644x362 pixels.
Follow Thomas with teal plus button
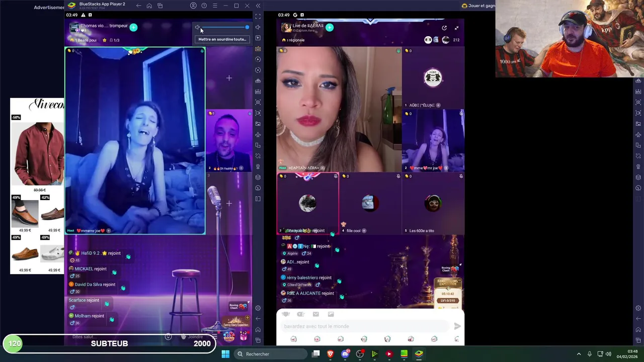133,27
